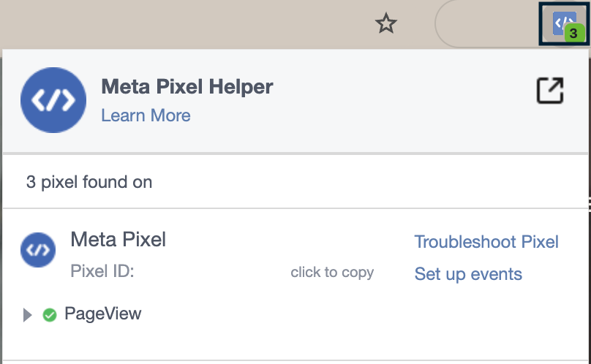This screenshot has width=591, height=364.
Task: Expand the PageView event details triangle
Action: pos(27,315)
